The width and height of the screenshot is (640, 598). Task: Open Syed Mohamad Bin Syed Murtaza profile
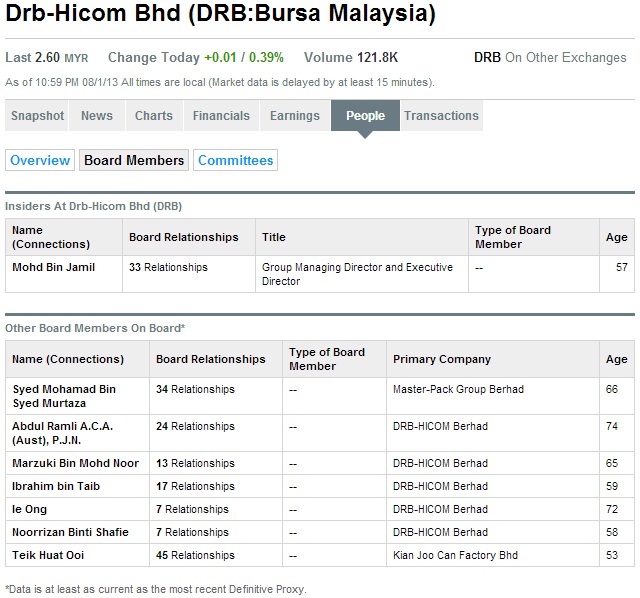click(64, 396)
